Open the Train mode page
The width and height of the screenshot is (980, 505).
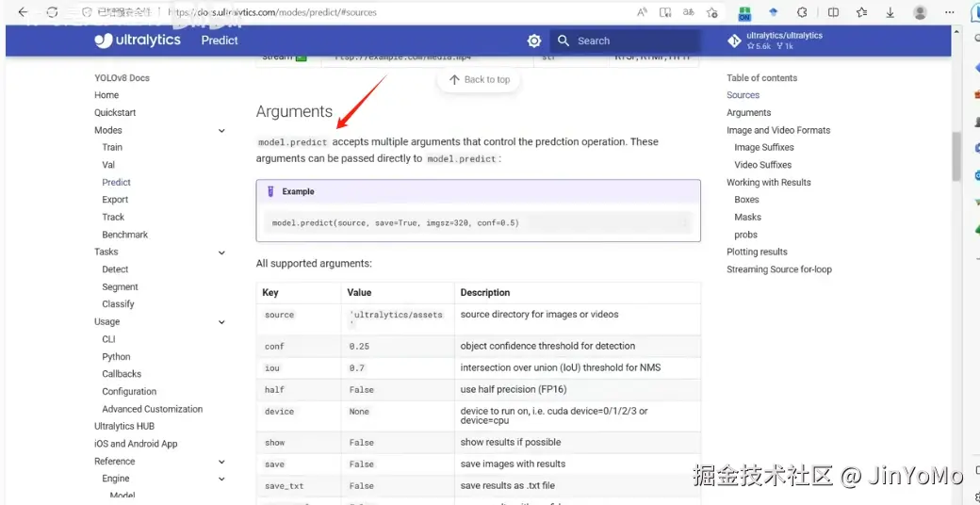point(112,148)
